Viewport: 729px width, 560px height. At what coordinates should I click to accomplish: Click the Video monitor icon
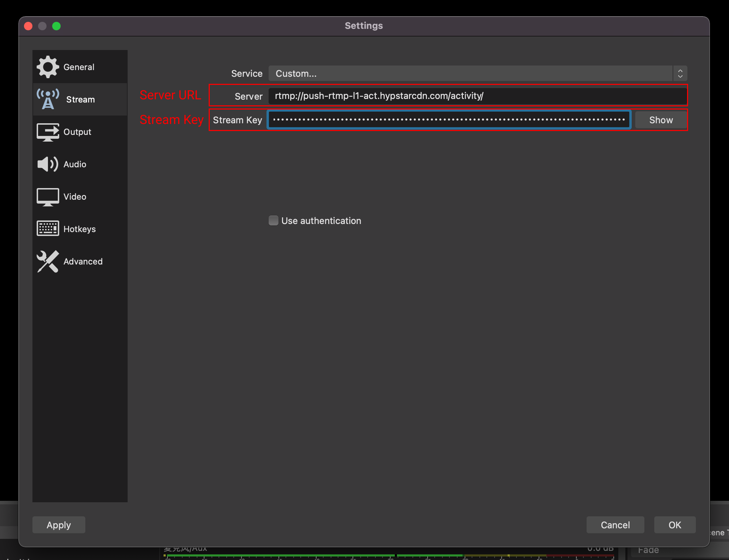pyautogui.click(x=48, y=197)
